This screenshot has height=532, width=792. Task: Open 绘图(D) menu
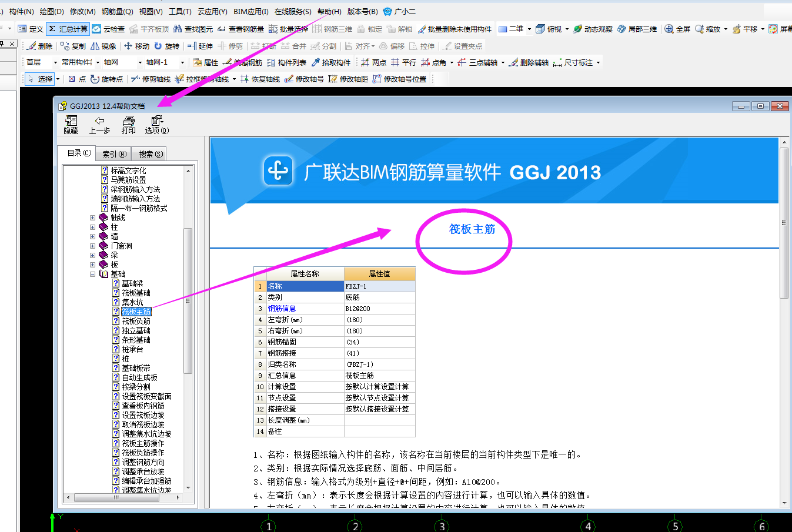[52, 12]
